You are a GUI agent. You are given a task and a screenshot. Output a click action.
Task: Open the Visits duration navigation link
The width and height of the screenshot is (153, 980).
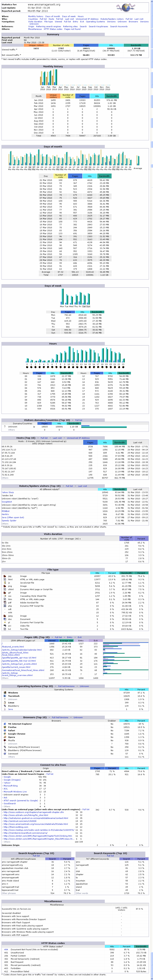pyautogui.click(x=35, y=22)
